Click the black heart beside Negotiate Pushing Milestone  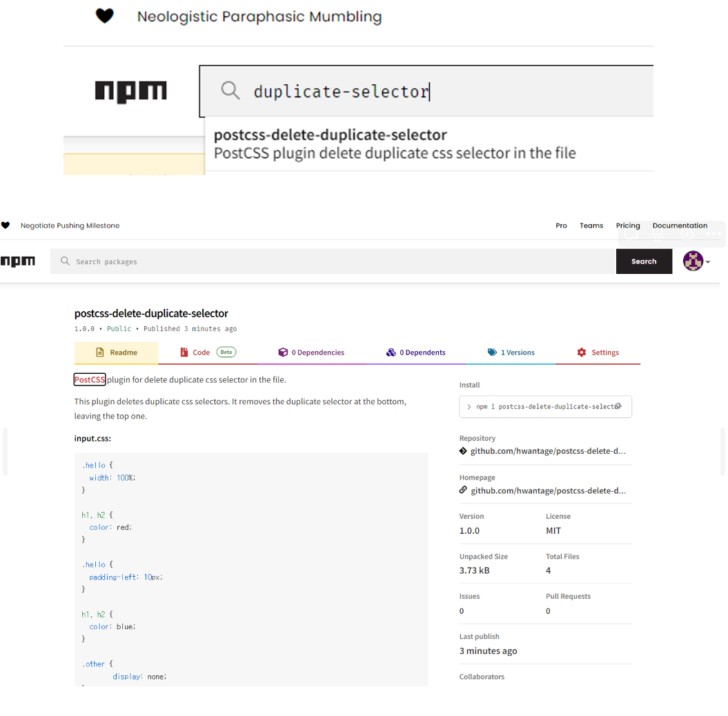[6, 226]
